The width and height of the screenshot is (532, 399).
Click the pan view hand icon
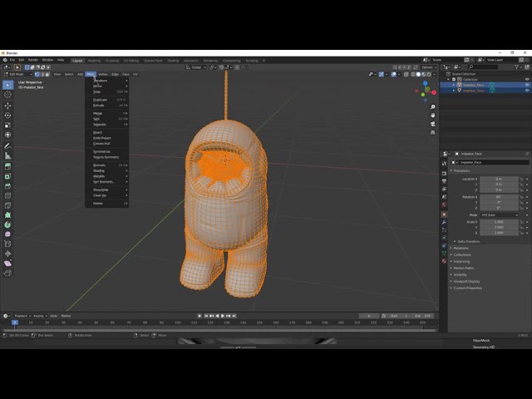[x=432, y=116]
